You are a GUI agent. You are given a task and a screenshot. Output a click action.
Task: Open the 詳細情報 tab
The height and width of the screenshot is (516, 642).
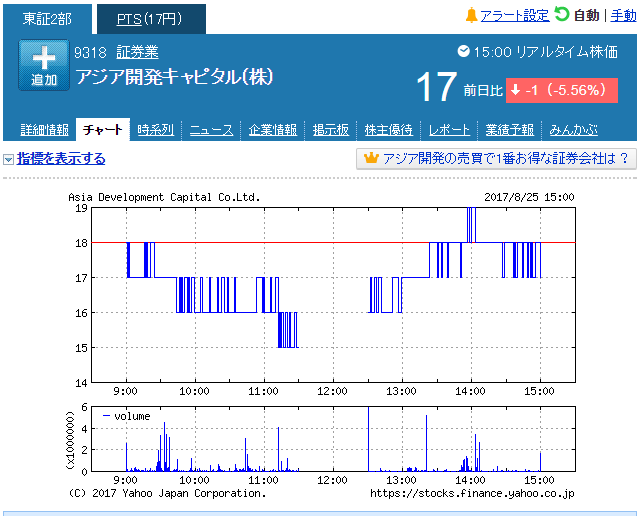coord(45,130)
